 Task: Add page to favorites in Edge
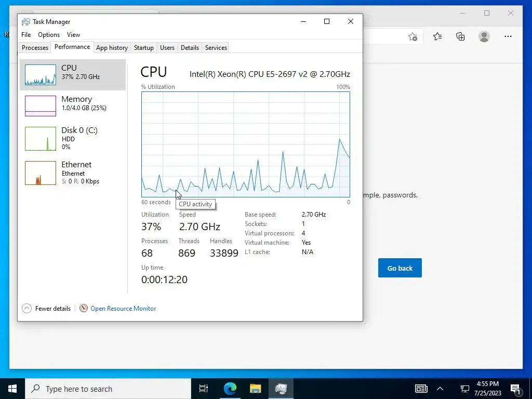click(413, 36)
